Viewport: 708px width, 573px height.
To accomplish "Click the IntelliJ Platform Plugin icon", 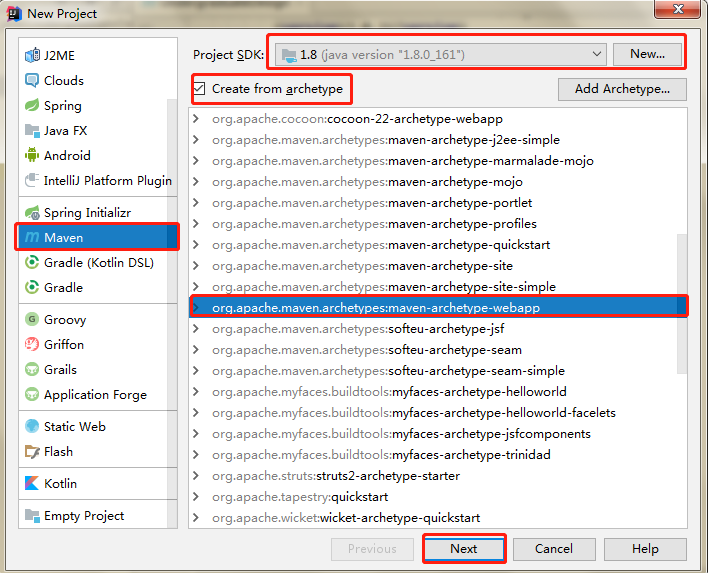I will [x=32, y=181].
